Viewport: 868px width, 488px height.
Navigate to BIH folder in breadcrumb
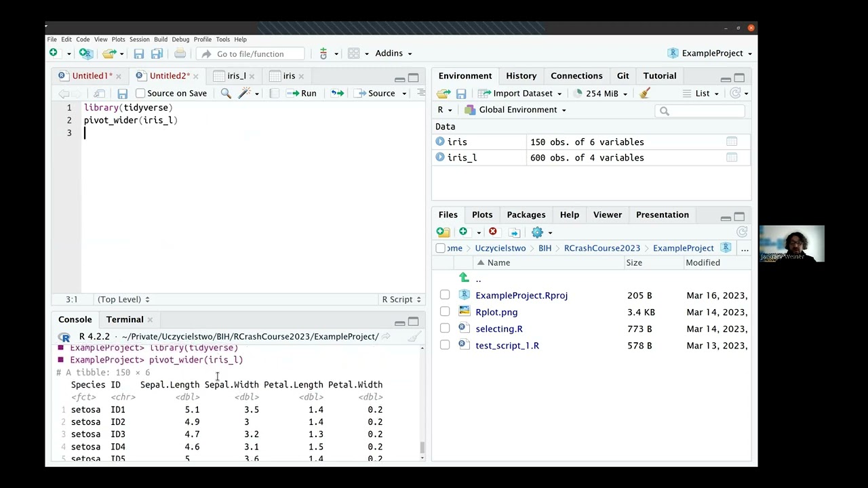coord(545,248)
